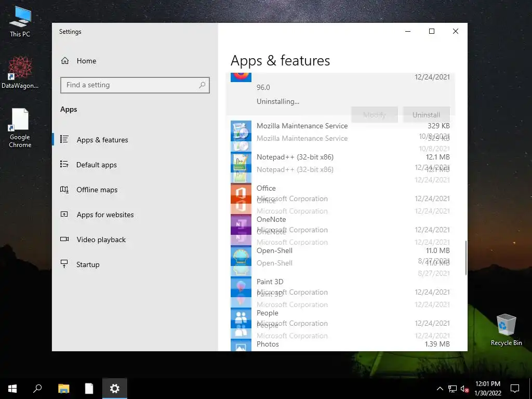Show hidden system tray icons
Viewport: 532px width, 399px height.
point(440,389)
